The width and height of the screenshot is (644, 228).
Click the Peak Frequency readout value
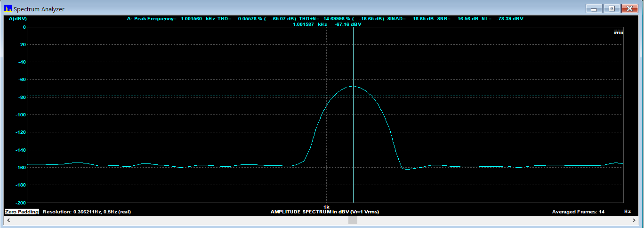point(191,19)
